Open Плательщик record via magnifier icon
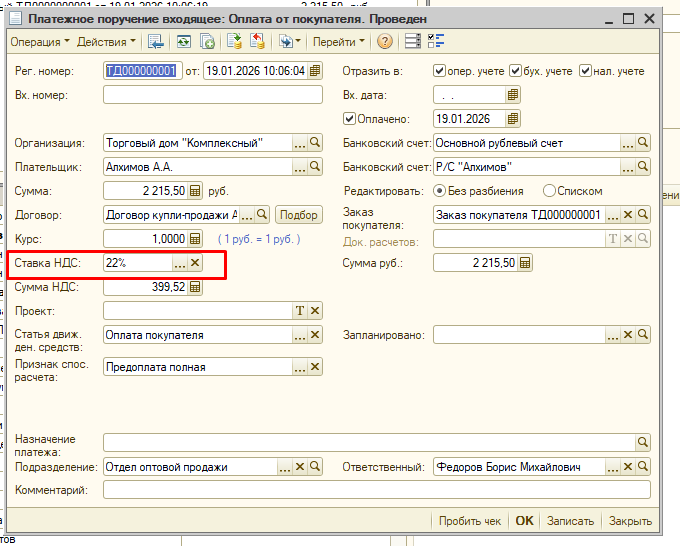The height and width of the screenshot is (546, 680). 315,167
